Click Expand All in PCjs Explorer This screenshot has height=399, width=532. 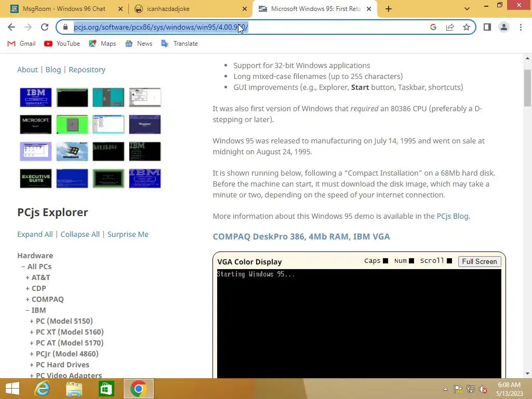[x=35, y=234]
